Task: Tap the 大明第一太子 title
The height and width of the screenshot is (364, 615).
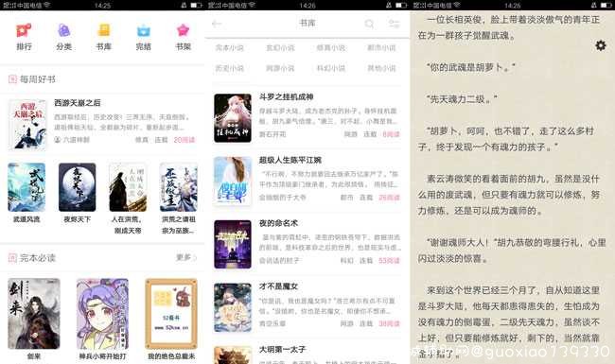Action: click(x=282, y=349)
